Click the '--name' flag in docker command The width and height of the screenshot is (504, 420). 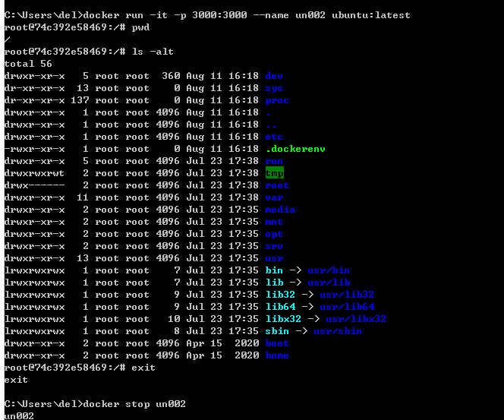(271, 15)
